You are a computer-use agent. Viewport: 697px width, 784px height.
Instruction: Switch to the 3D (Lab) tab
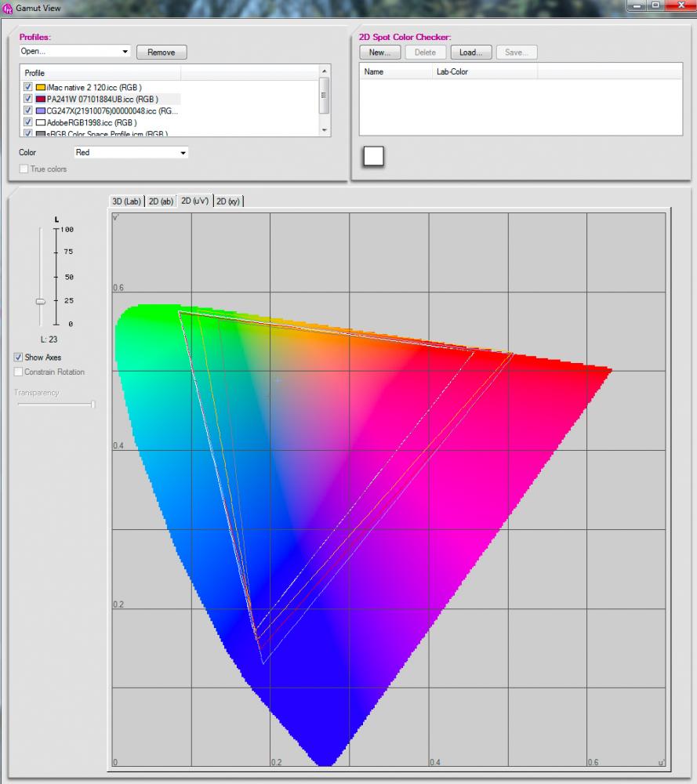126,201
